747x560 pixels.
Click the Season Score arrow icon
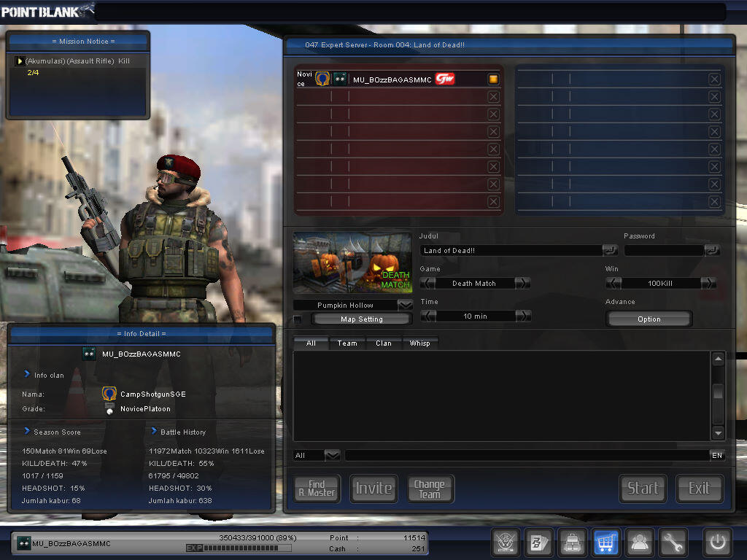click(27, 431)
